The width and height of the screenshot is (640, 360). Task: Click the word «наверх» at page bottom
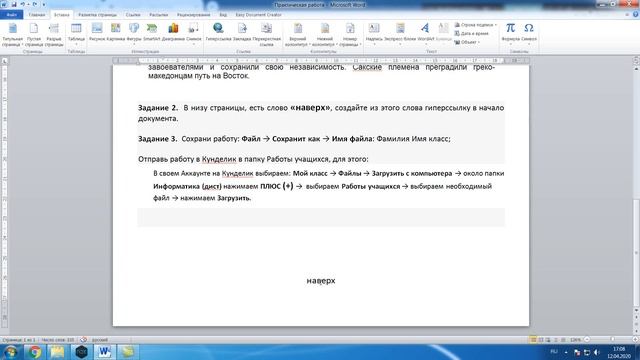click(321, 281)
